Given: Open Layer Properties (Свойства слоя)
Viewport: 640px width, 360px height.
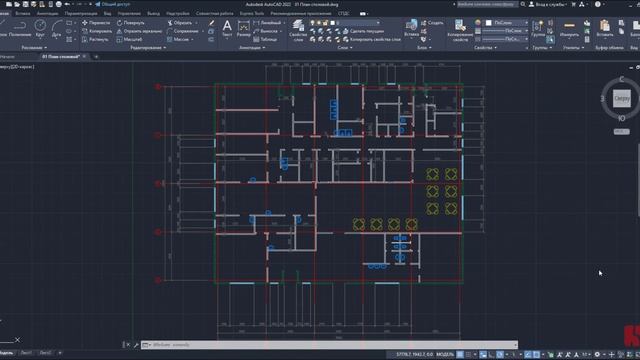Looking at the screenshot, I should point(298,30).
